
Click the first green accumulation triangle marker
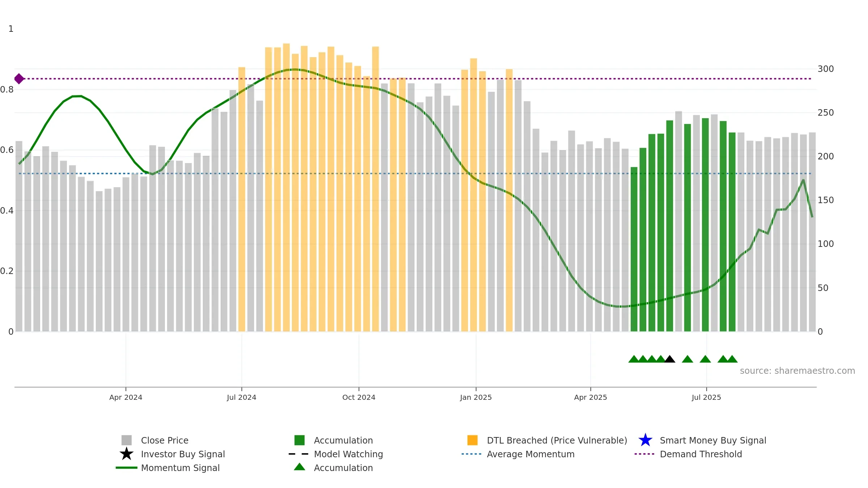(x=634, y=359)
